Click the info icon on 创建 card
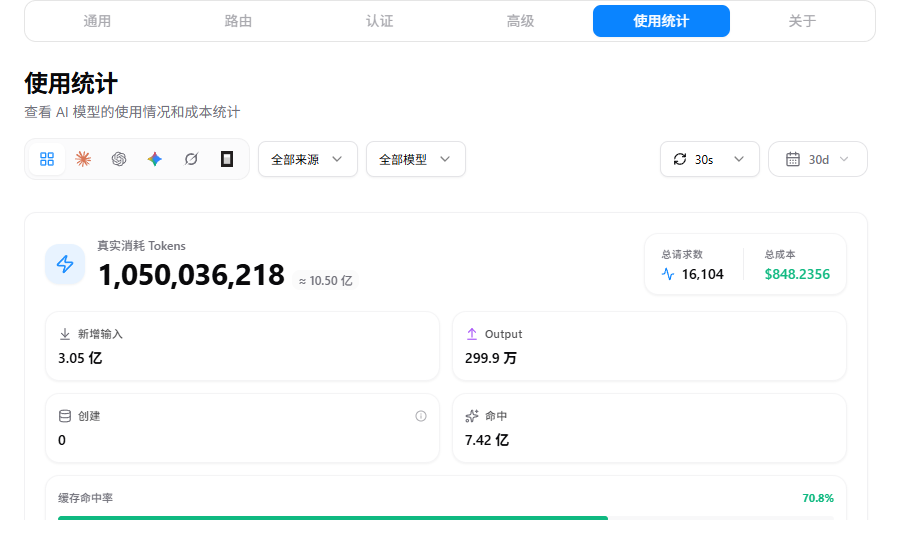 pyautogui.click(x=421, y=416)
